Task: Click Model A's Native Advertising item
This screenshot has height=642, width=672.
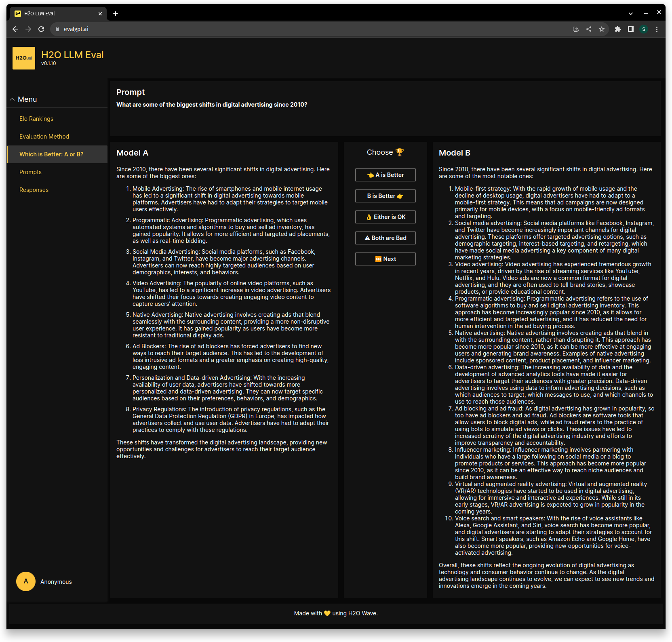Action: (231, 325)
